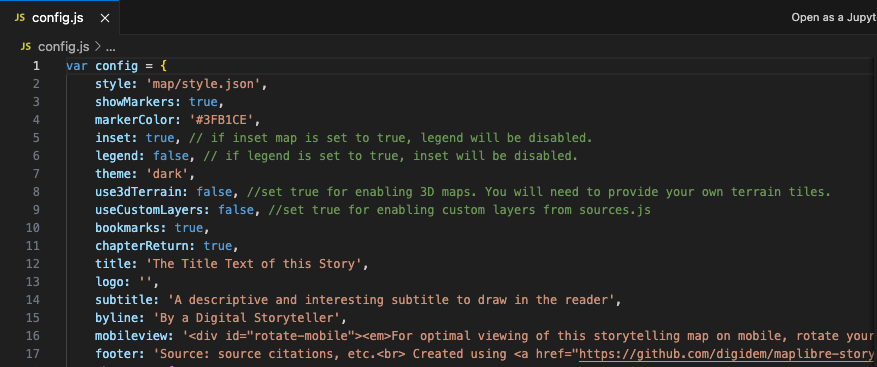This screenshot has width=877, height=367.
Task: Click line number 9 in the gutter
Action: coord(36,210)
